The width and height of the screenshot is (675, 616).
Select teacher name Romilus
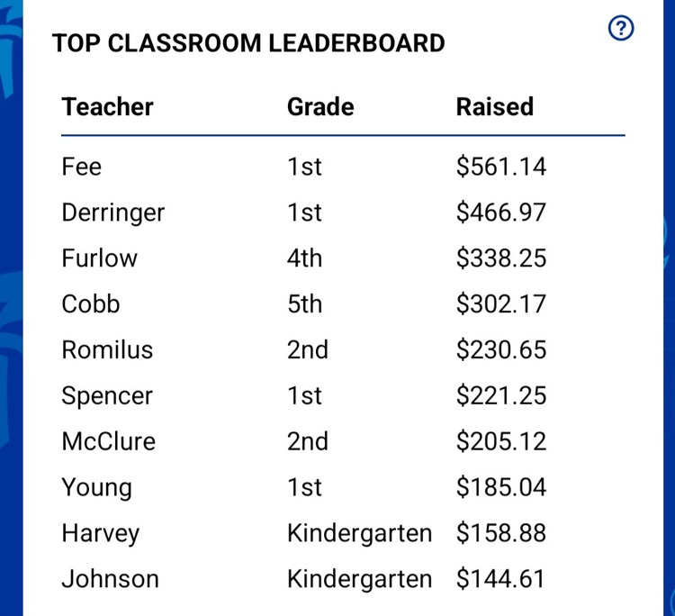[x=107, y=349]
